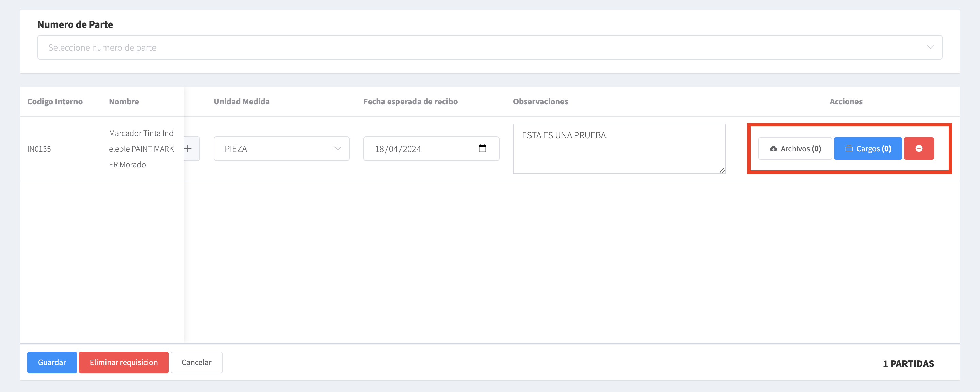Click Guardar button
The height and width of the screenshot is (392, 980).
tap(52, 362)
